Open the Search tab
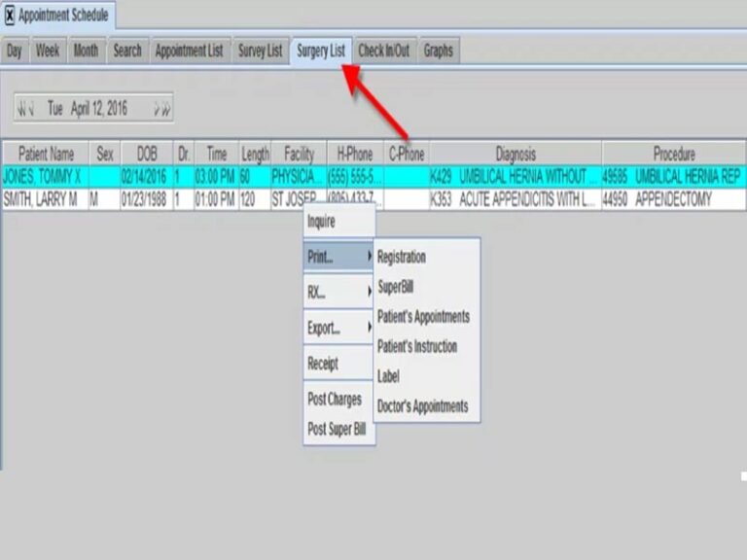The width and height of the screenshot is (747, 560). [x=127, y=51]
